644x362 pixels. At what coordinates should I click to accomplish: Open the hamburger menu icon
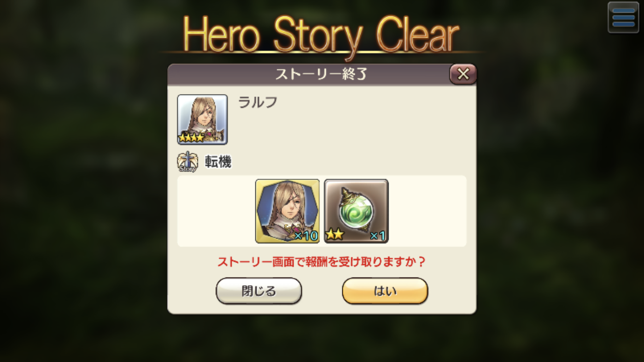[623, 18]
